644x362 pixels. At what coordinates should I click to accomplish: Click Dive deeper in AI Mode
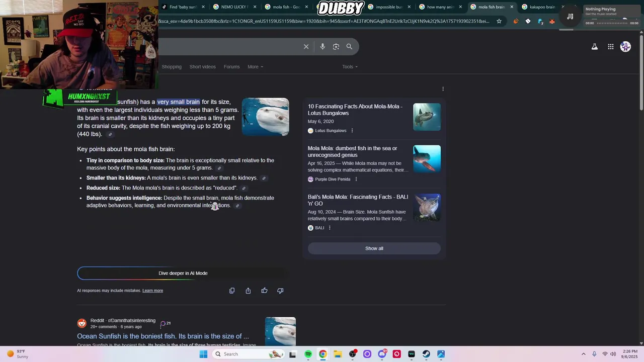[x=183, y=274]
